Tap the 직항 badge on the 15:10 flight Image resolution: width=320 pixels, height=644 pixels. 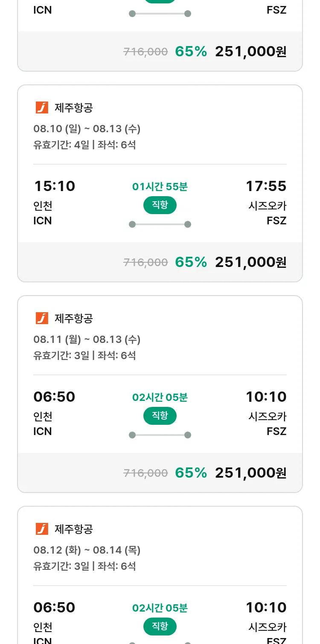click(160, 205)
